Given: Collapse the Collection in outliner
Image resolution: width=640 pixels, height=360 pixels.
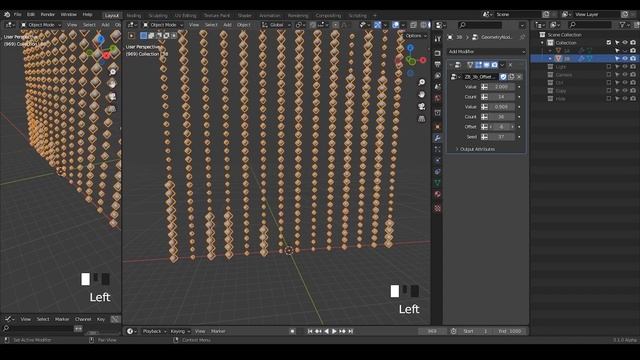Looking at the screenshot, I should (x=542, y=43).
